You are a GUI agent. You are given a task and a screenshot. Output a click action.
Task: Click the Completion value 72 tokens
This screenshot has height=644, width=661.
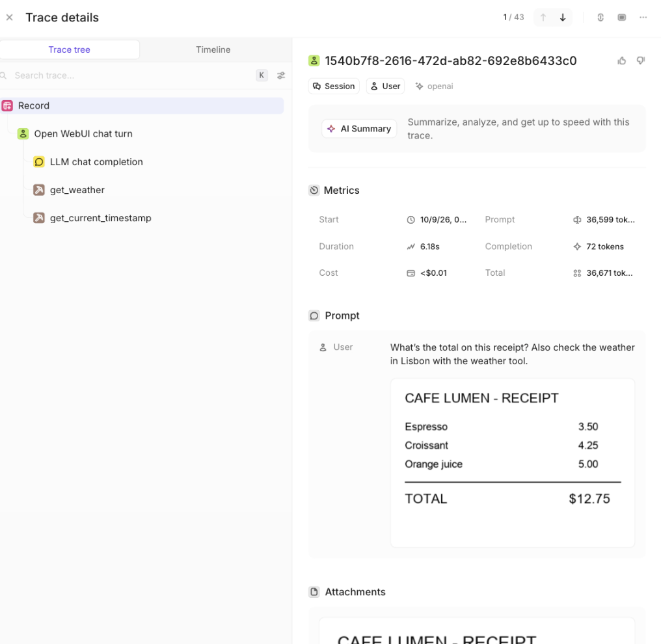coord(605,247)
